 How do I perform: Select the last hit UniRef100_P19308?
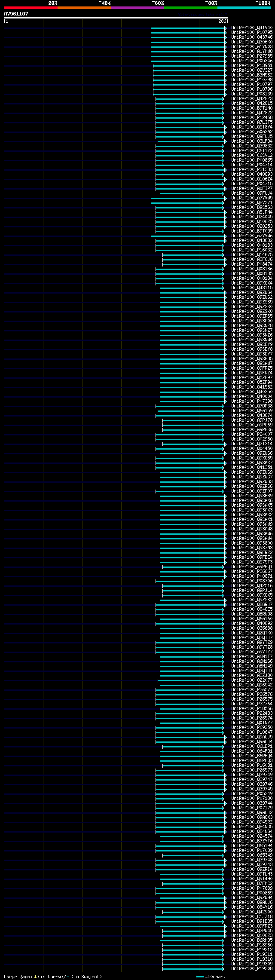point(252,968)
